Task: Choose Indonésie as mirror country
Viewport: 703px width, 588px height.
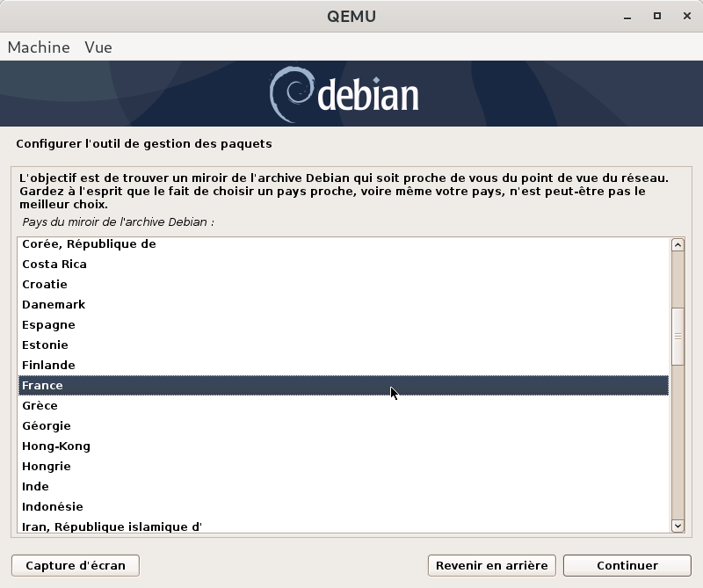Action: coord(53,507)
